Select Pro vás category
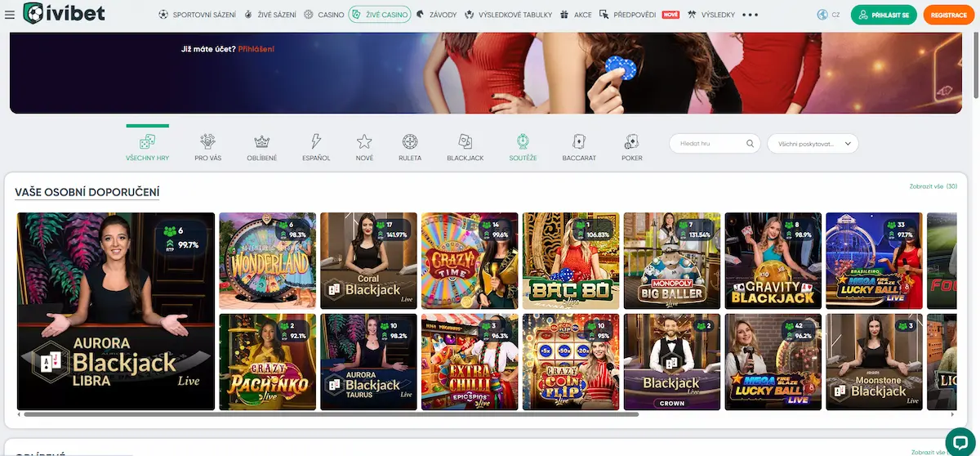980x456 pixels. point(208,147)
